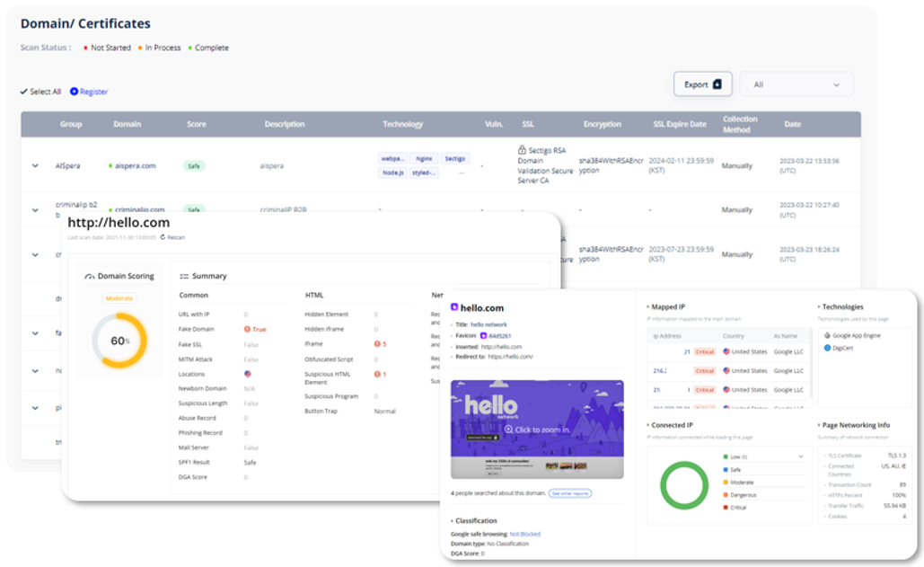Click the yellow Moderate legend color square
The image size is (924, 567).
(x=726, y=483)
